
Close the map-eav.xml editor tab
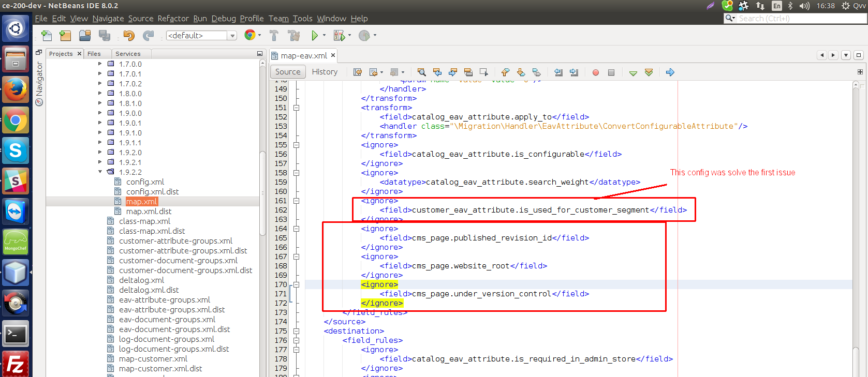tap(333, 55)
